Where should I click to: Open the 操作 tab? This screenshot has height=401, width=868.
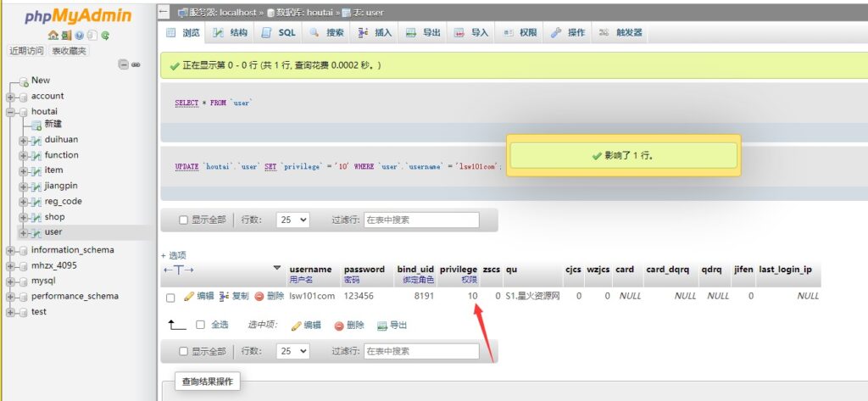pos(568,33)
